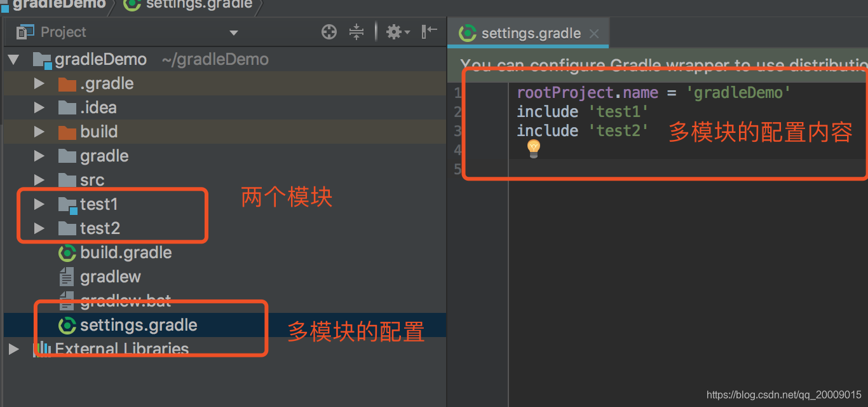Viewport: 868px width, 407px height.
Task: Click rootProject.name line in editor
Action: click(654, 93)
